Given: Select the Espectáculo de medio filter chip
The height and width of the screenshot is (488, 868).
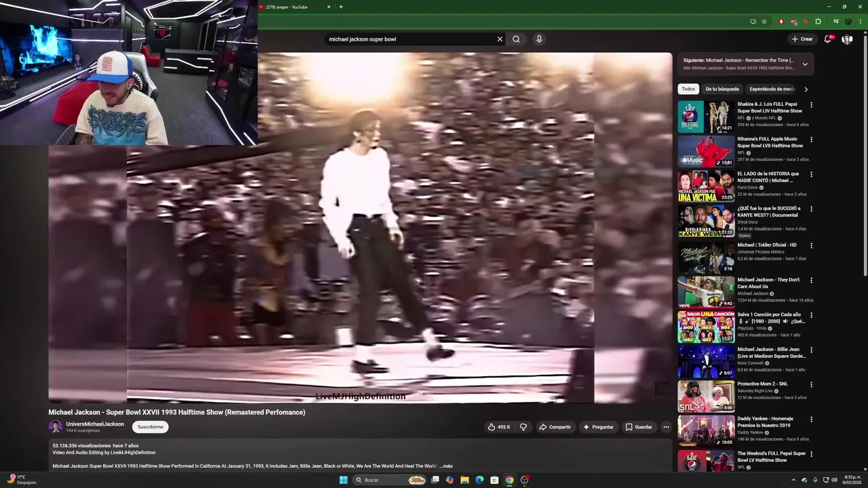Looking at the screenshot, I should pos(771,89).
